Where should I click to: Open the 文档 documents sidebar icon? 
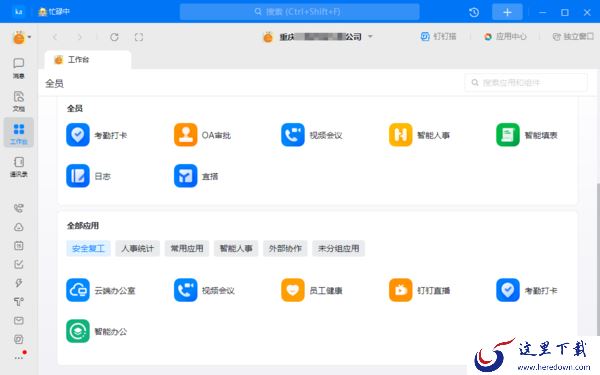coord(19,101)
